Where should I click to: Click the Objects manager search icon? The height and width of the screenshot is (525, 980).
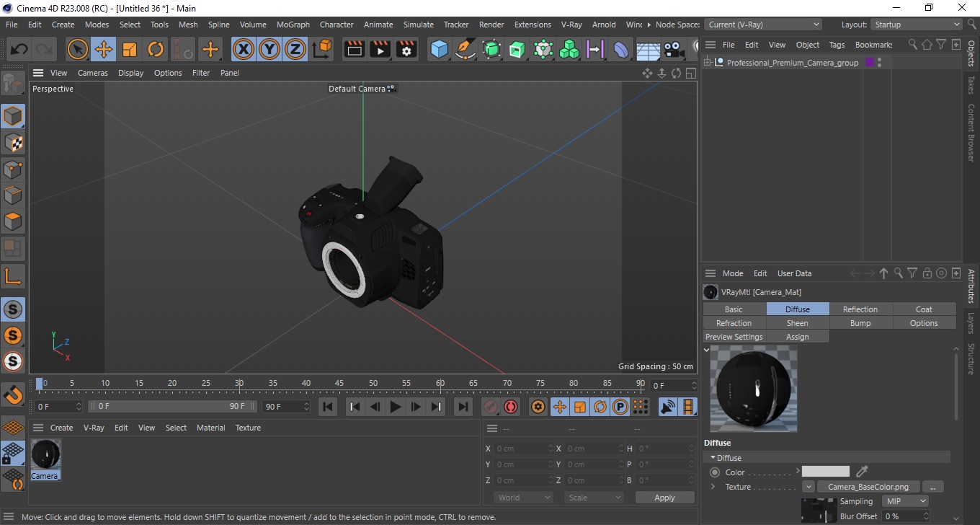(912, 45)
